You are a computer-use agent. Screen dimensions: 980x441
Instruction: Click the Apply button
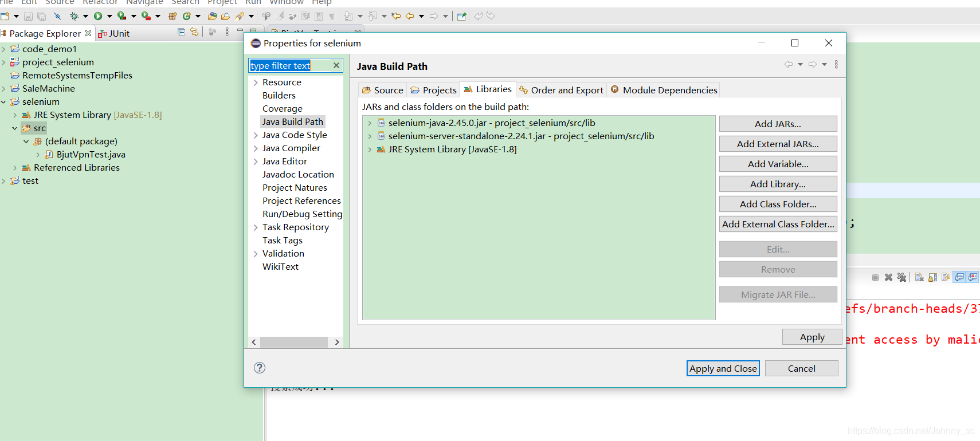pyautogui.click(x=812, y=337)
